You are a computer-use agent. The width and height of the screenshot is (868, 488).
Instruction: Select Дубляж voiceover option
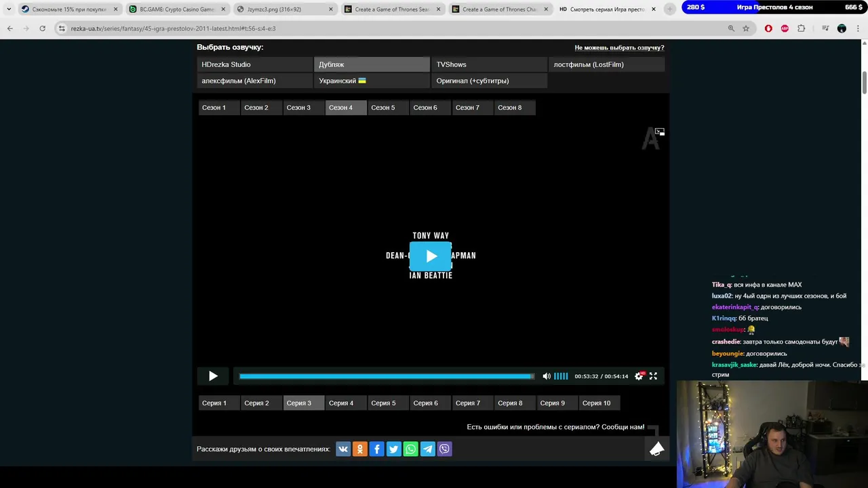[x=372, y=64]
